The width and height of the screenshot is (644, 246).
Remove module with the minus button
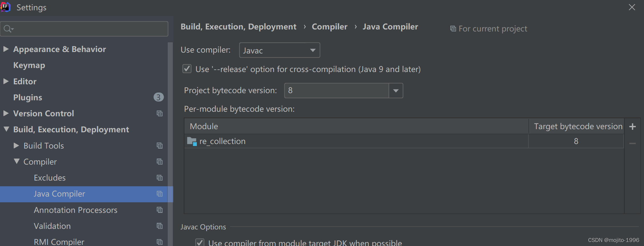click(x=633, y=143)
